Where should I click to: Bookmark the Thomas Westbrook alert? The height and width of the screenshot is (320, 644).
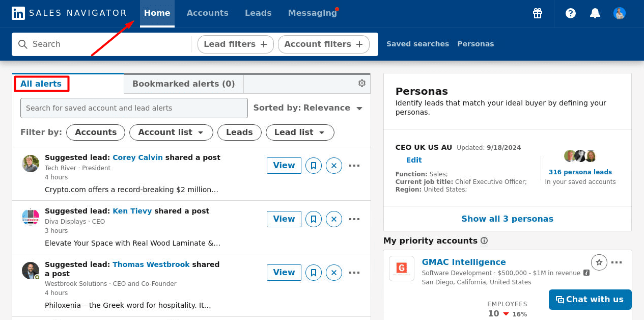(x=314, y=273)
